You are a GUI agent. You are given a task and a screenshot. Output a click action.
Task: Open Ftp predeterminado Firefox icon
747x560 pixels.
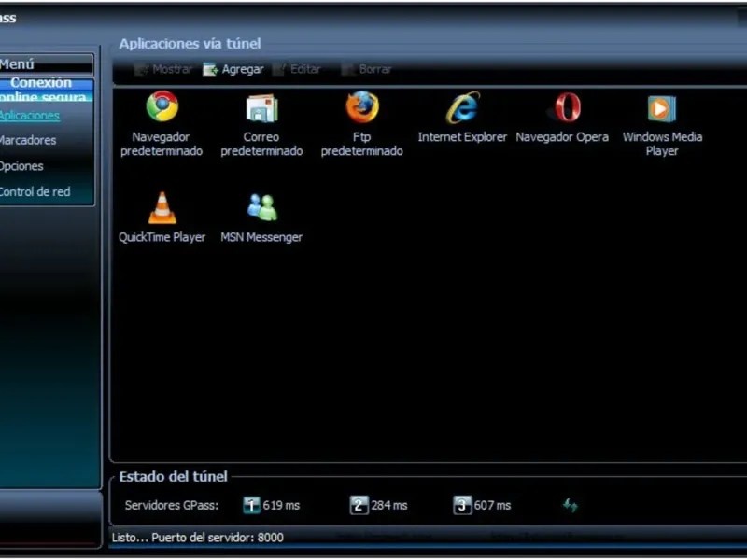pos(362,107)
